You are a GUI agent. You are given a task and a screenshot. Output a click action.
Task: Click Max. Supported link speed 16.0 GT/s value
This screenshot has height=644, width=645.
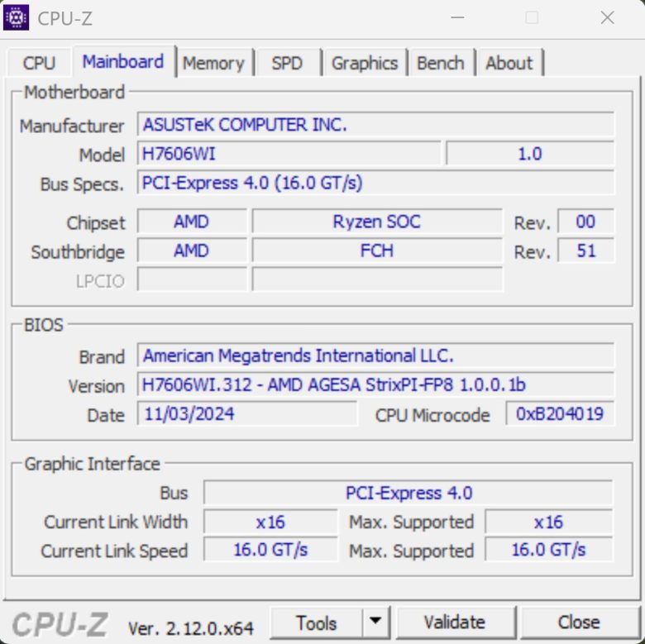click(x=549, y=550)
